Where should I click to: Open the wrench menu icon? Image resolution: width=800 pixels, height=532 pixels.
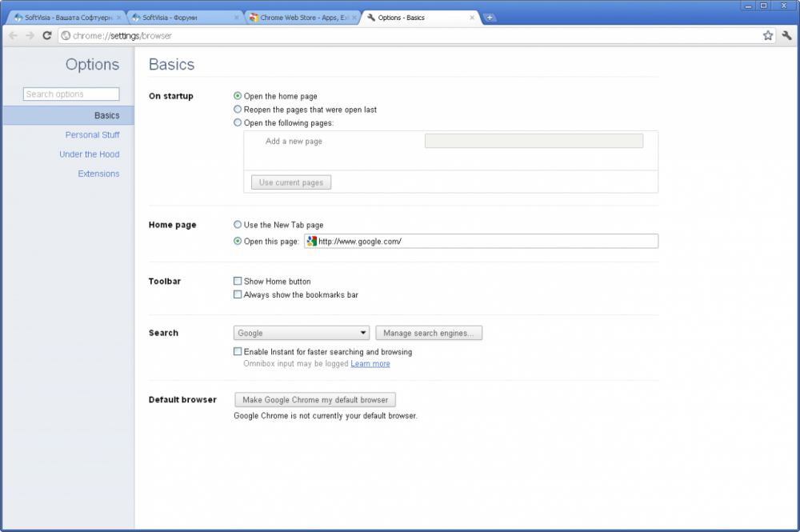point(786,35)
